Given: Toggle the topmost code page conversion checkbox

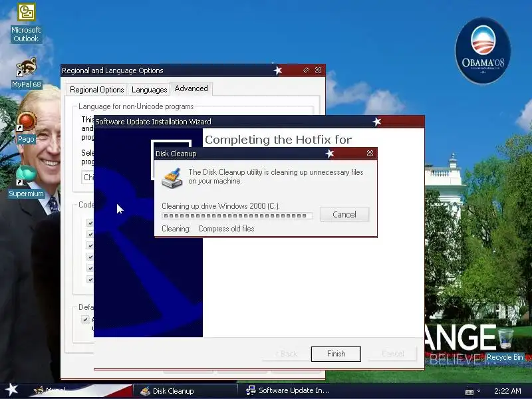Looking at the screenshot, I should 90,223.
